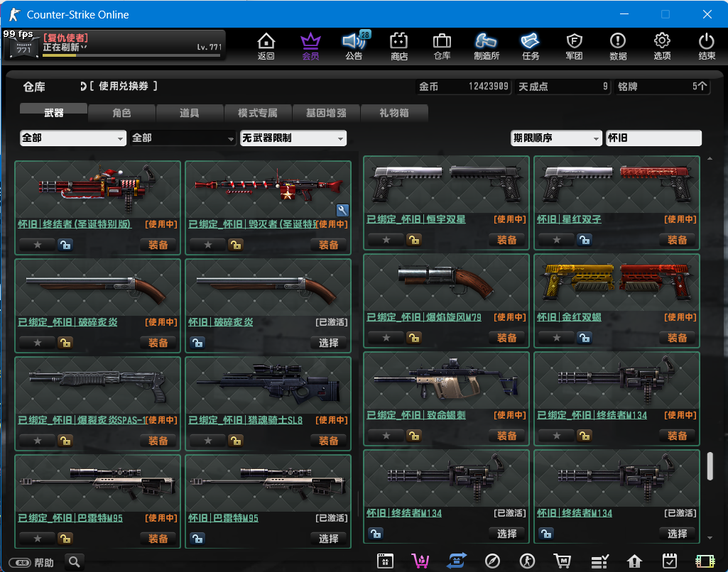Toggle favorite star on 猎魂骑士SL8 card
Image resolution: width=728 pixels, height=572 pixels.
click(x=208, y=441)
